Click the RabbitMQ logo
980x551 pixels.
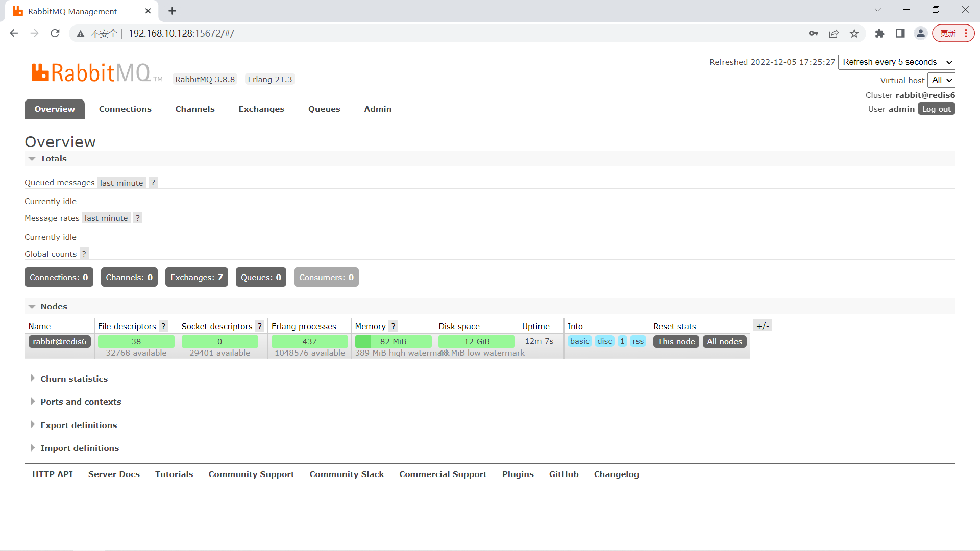coord(92,73)
